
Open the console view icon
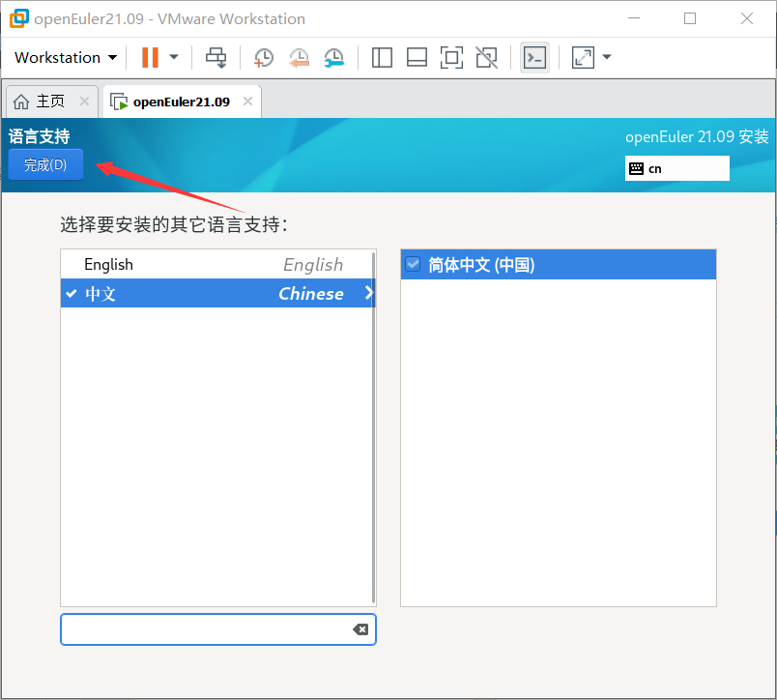pyautogui.click(x=534, y=57)
